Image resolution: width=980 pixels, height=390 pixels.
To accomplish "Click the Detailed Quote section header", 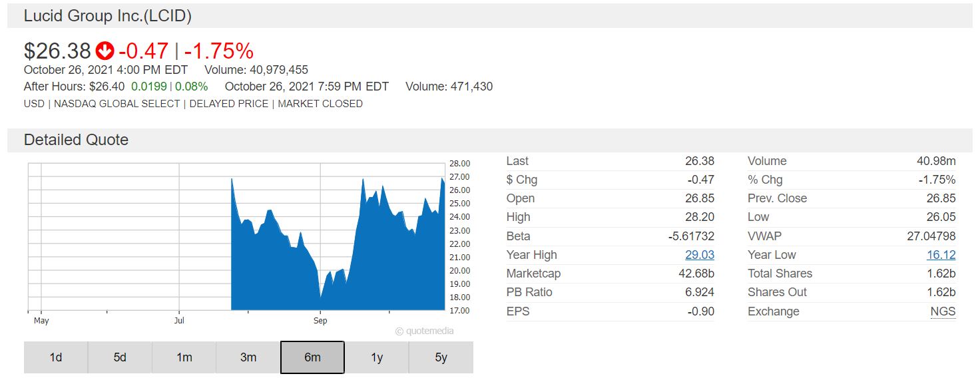I will [76, 140].
